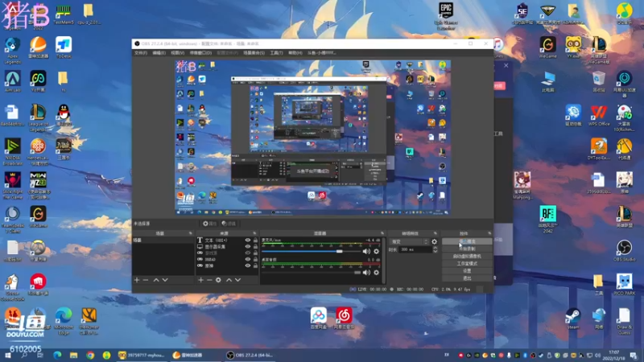Adjust the 麦克风/Aux volume slider
Viewport: 644px width, 362px height.
(312, 251)
